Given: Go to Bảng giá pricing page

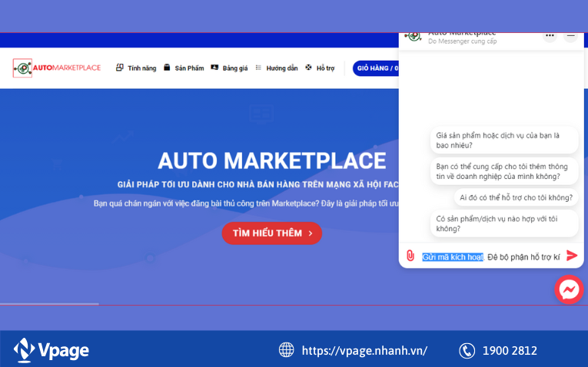Looking at the screenshot, I should [229, 68].
